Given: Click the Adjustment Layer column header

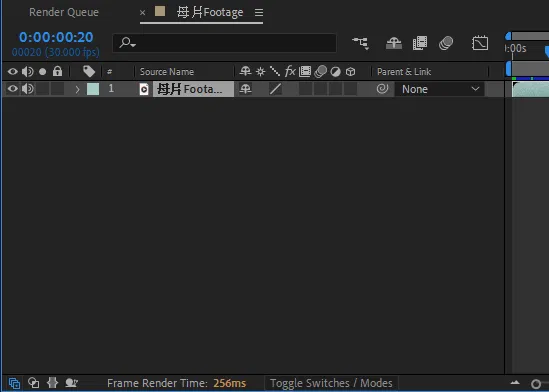Looking at the screenshot, I should pos(335,72).
